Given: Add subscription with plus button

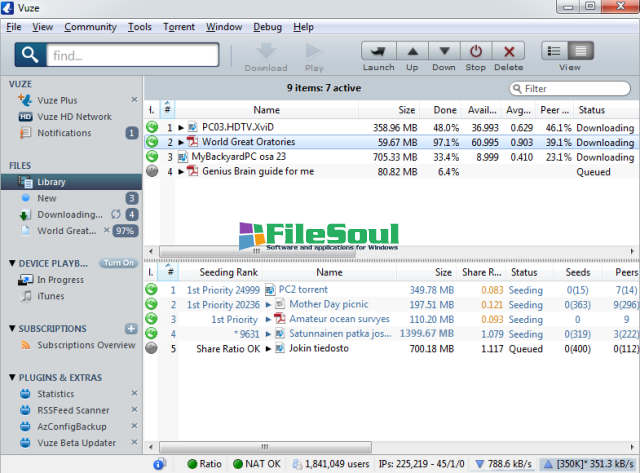Looking at the screenshot, I should (x=131, y=329).
